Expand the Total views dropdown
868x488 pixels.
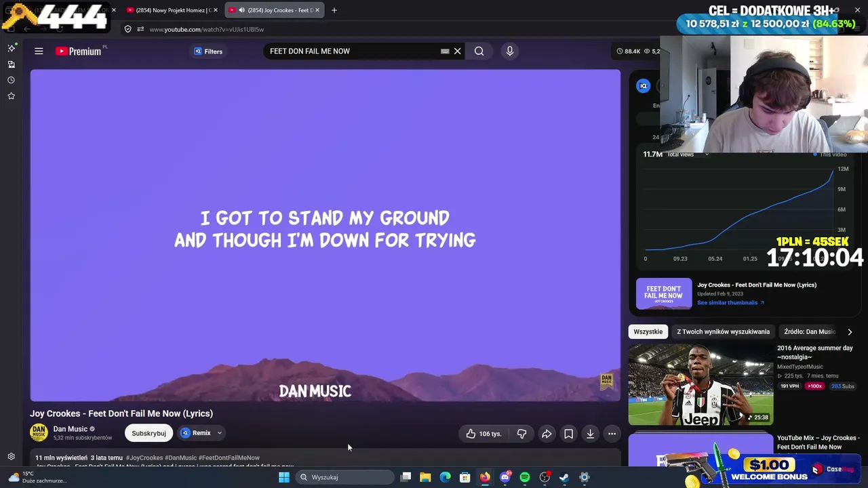(x=688, y=155)
